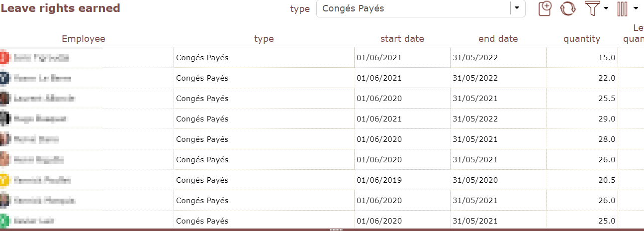Click the end date column header
Screen dimensions: 644x231
point(498,39)
